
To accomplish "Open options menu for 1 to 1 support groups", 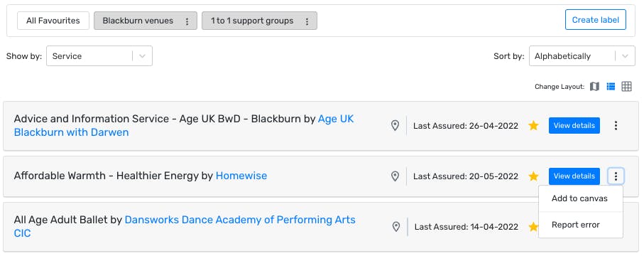I will 307,21.
